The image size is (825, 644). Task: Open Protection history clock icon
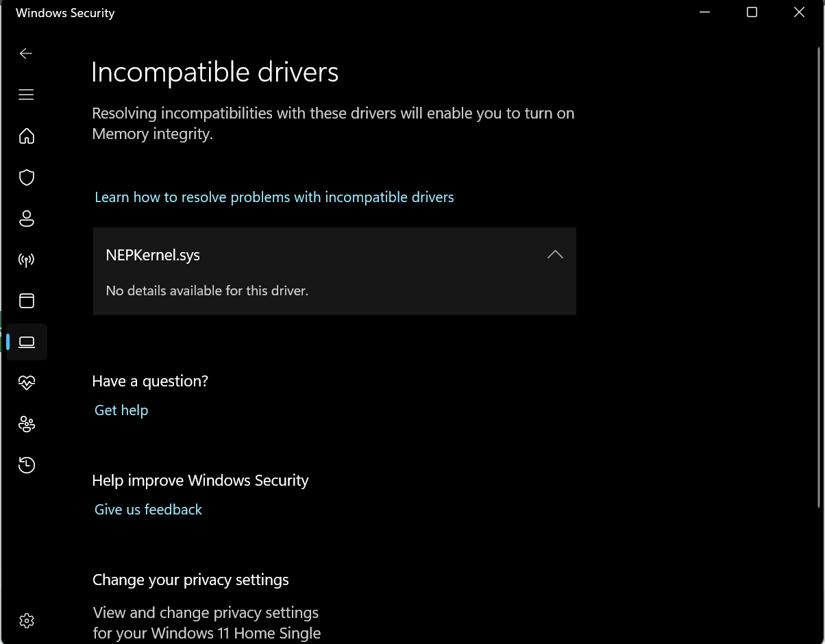(x=27, y=465)
